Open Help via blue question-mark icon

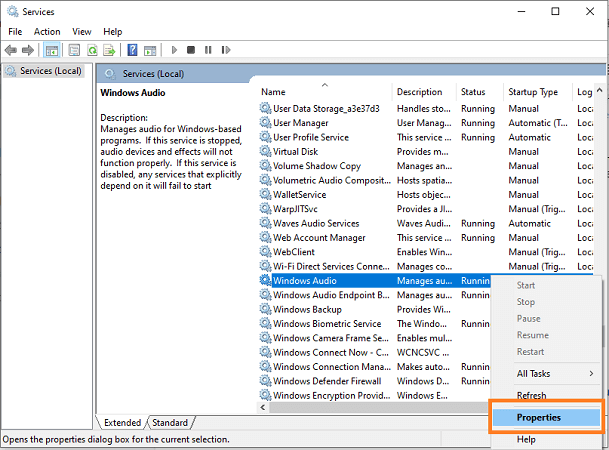pos(132,50)
